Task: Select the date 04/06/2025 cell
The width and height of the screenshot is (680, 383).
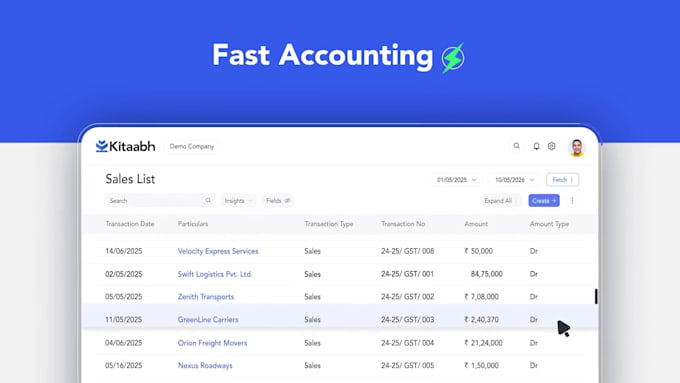Action: coord(124,343)
